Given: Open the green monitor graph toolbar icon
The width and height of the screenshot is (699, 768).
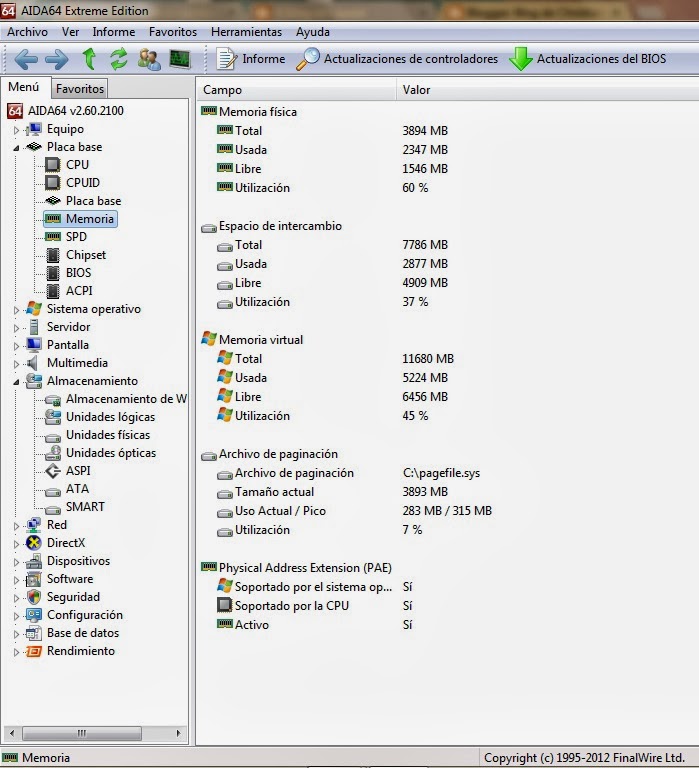Looking at the screenshot, I should 180,59.
